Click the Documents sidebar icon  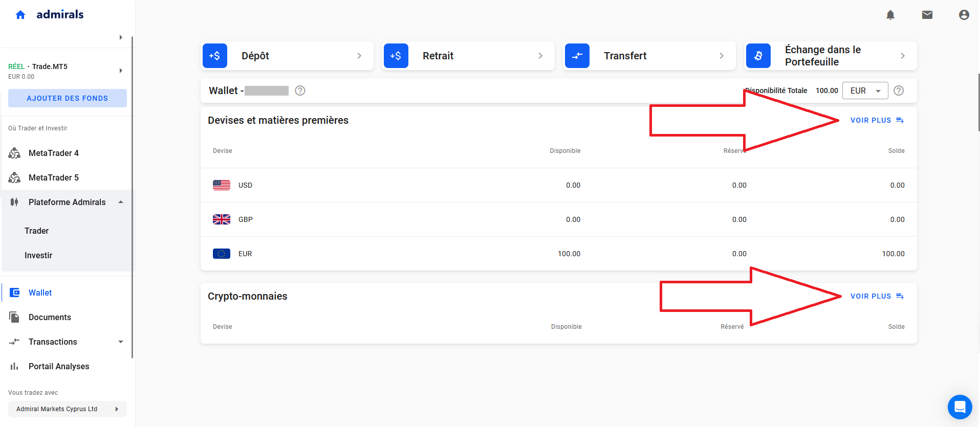[14, 317]
